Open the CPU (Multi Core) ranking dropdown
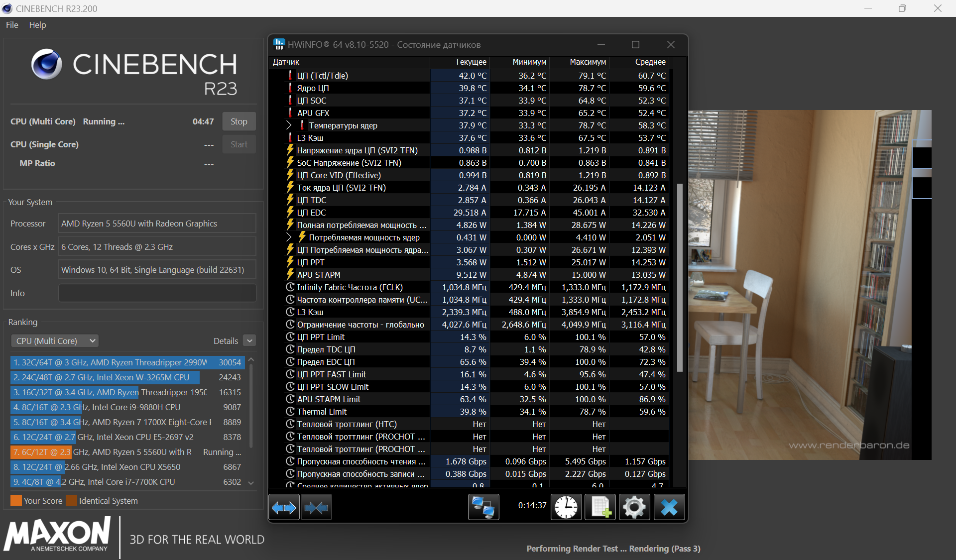The width and height of the screenshot is (956, 560). [x=55, y=341]
